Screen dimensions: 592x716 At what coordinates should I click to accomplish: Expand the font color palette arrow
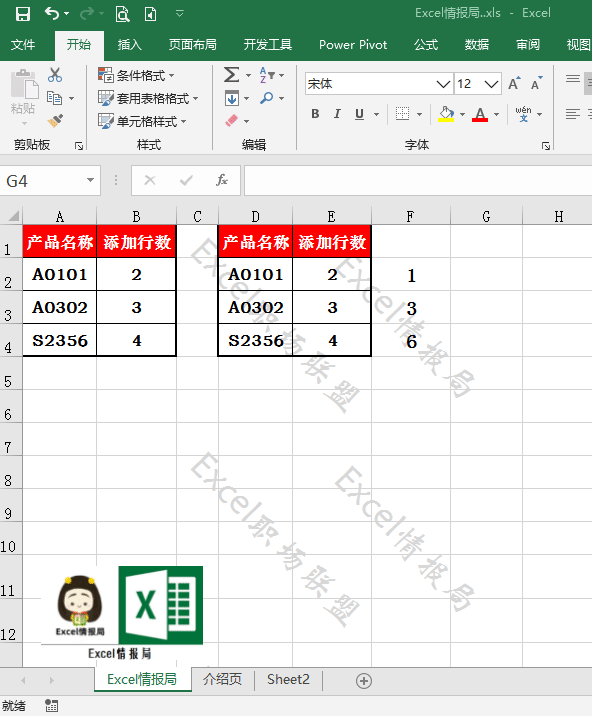497,114
